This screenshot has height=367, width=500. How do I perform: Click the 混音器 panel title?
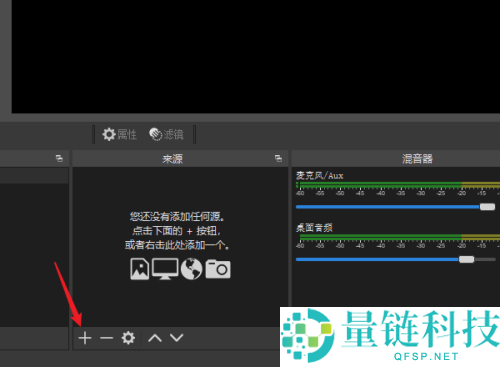click(x=417, y=159)
